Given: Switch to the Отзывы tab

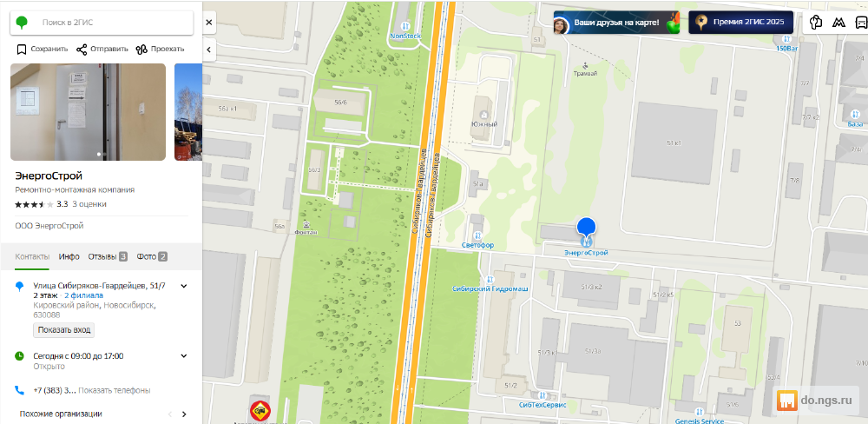Looking at the screenshot, I should click(108, 256).
